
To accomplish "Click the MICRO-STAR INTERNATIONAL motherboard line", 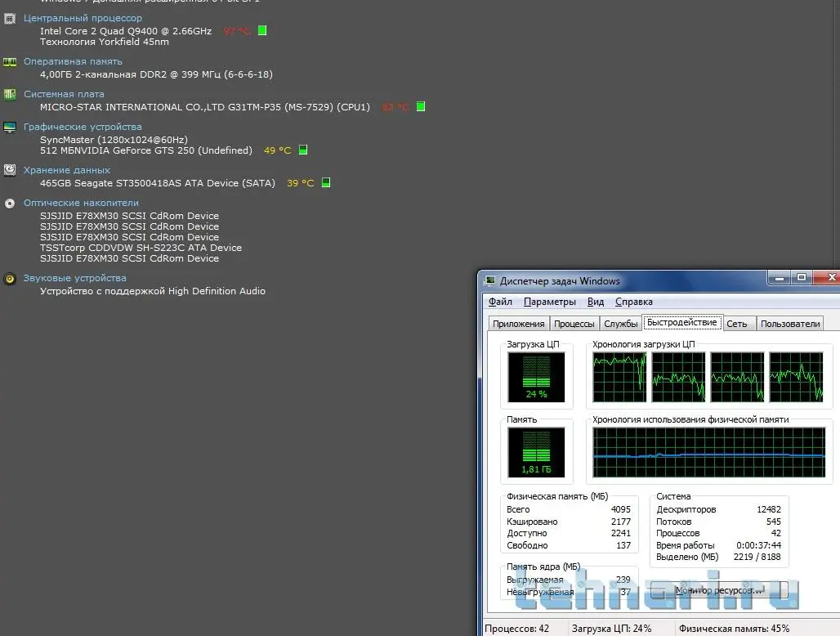I will pos(205,107).
